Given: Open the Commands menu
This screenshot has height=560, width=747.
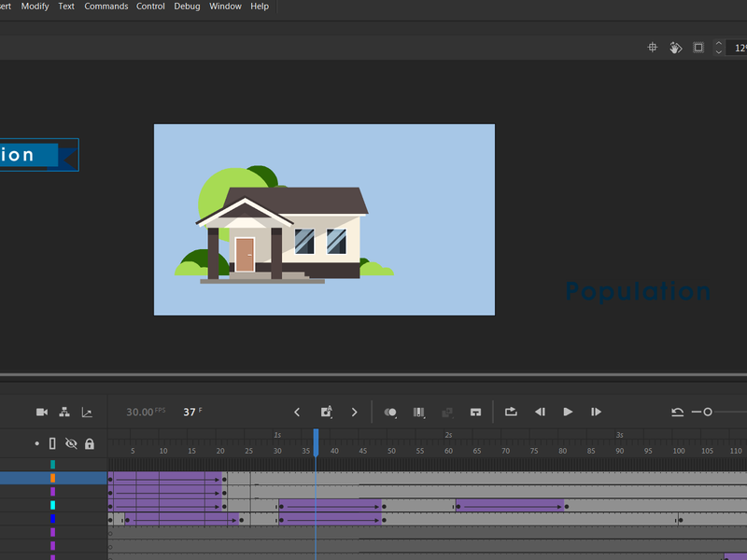Looking at the screenshot, I should [106, 7].
